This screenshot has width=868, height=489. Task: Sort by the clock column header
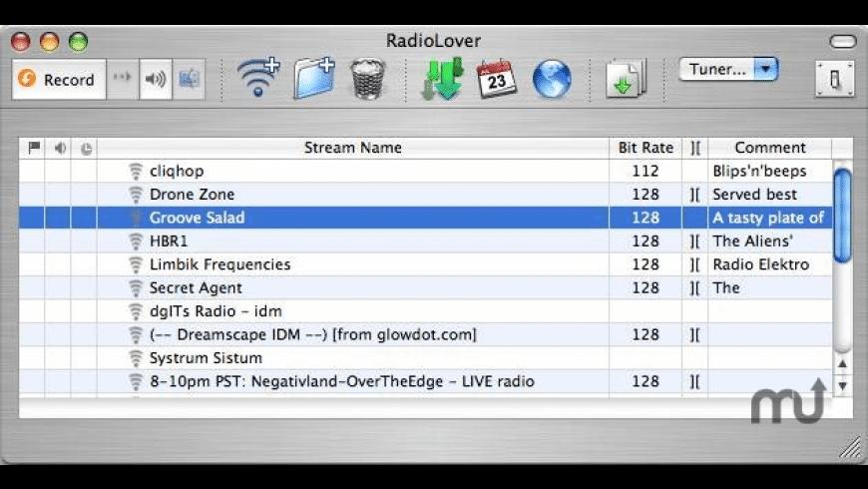click(x=86, y=148)
